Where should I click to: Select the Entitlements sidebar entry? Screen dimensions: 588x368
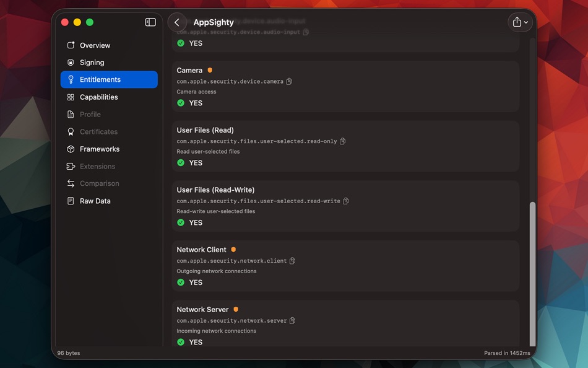coord(99,79)
